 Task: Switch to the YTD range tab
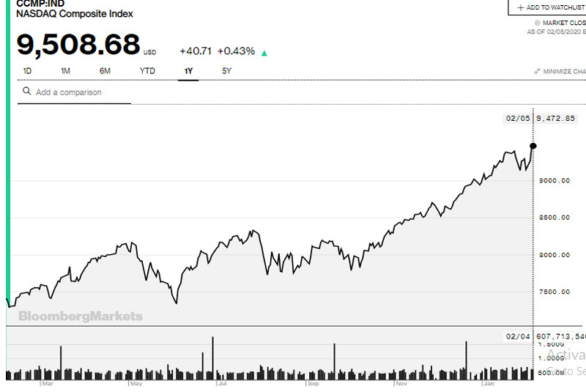(x=147, y=71)
